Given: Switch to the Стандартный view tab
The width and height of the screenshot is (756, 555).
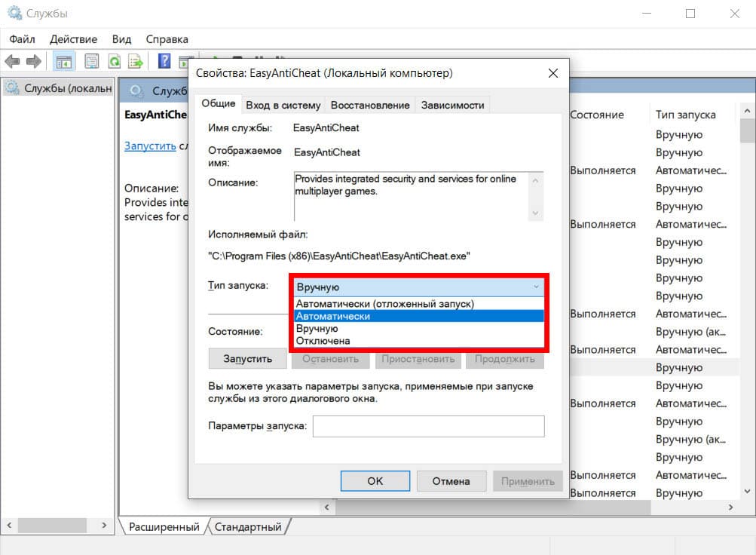Looking at the screenshot, I should (x=248, y=526).
